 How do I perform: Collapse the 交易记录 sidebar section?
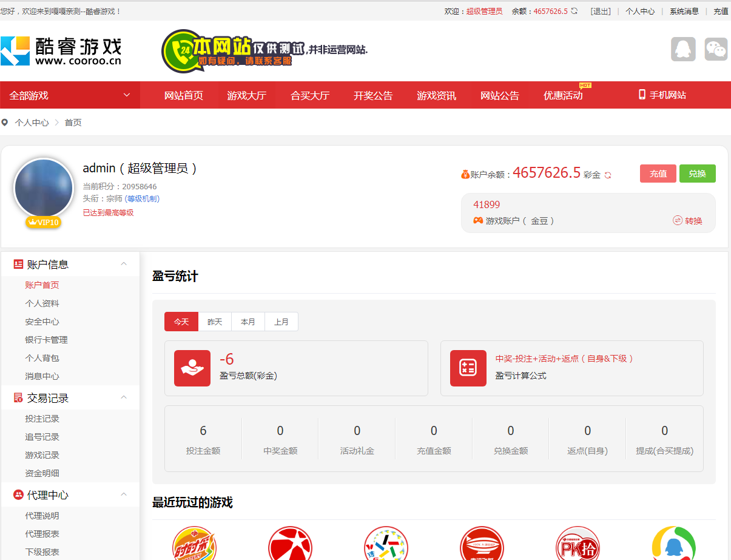(124, 397)
